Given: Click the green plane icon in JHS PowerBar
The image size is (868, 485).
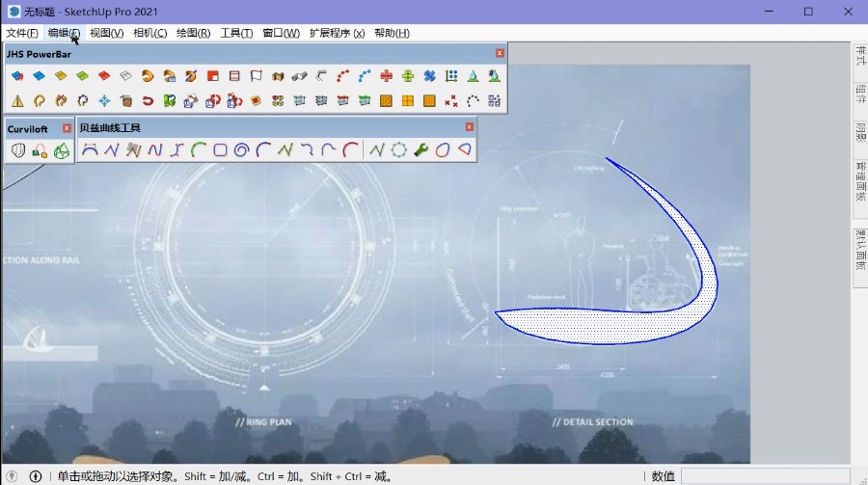Looking at the screenshot, I should tap(82, 76).
